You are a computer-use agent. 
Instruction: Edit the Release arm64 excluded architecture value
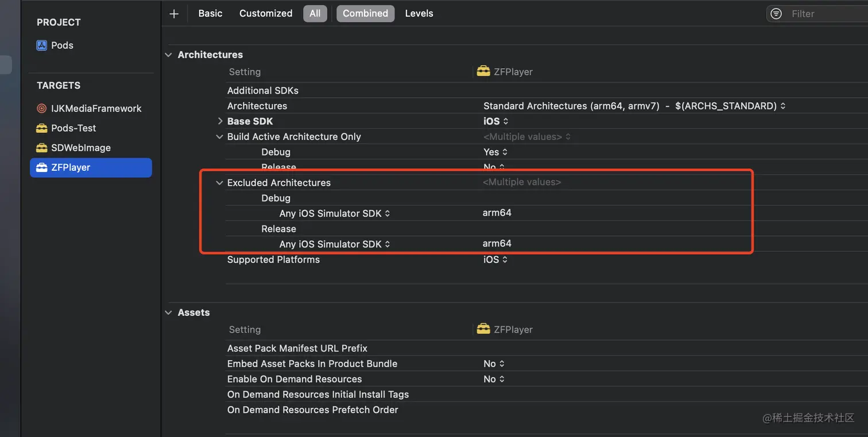pos(497,244)
